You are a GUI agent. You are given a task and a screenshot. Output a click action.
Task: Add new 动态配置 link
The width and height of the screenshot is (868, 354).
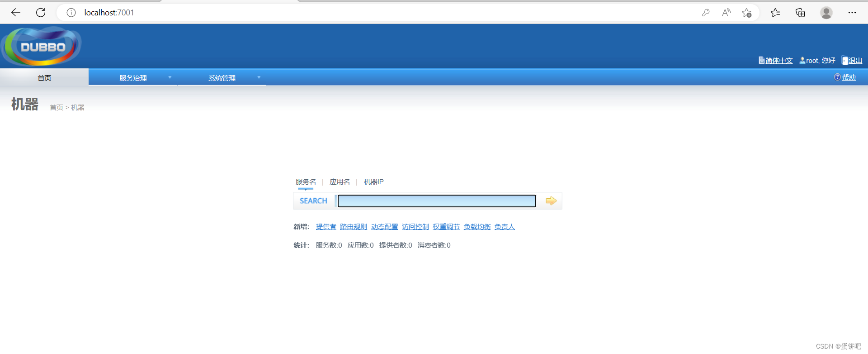click(x=384, y=226)
